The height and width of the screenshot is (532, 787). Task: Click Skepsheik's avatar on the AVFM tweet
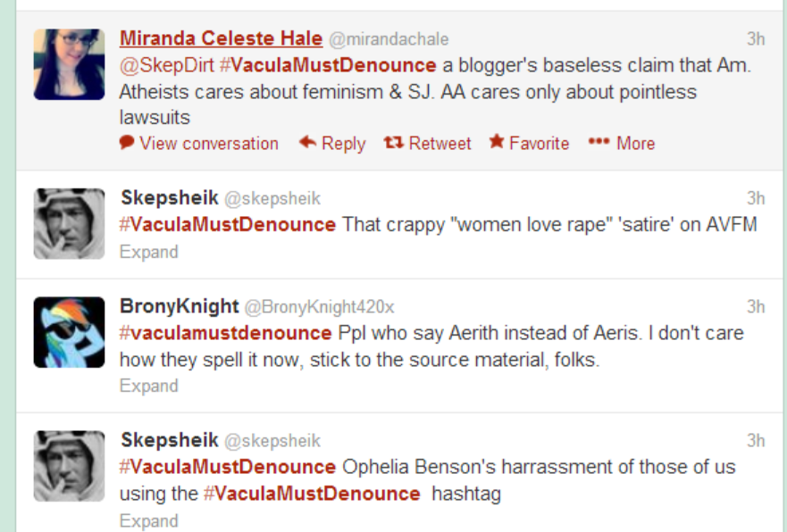coord(69,223)
